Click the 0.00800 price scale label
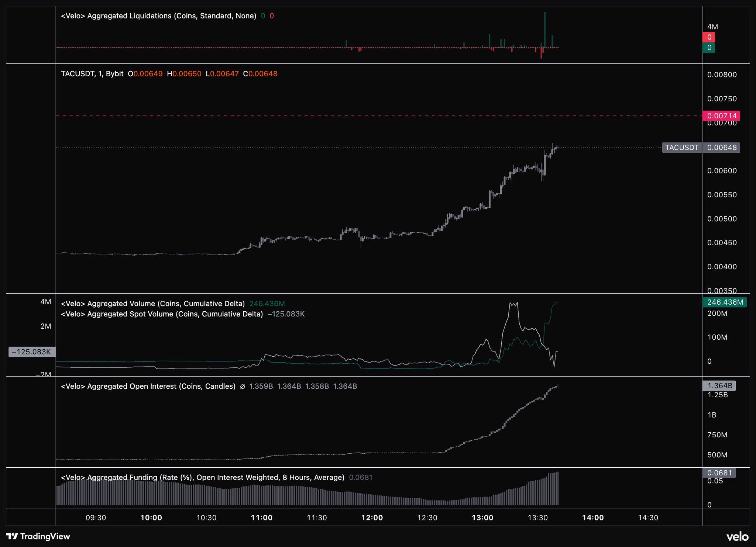The width and height of the screenshot is (756, 547). click(x=722, y=75)
